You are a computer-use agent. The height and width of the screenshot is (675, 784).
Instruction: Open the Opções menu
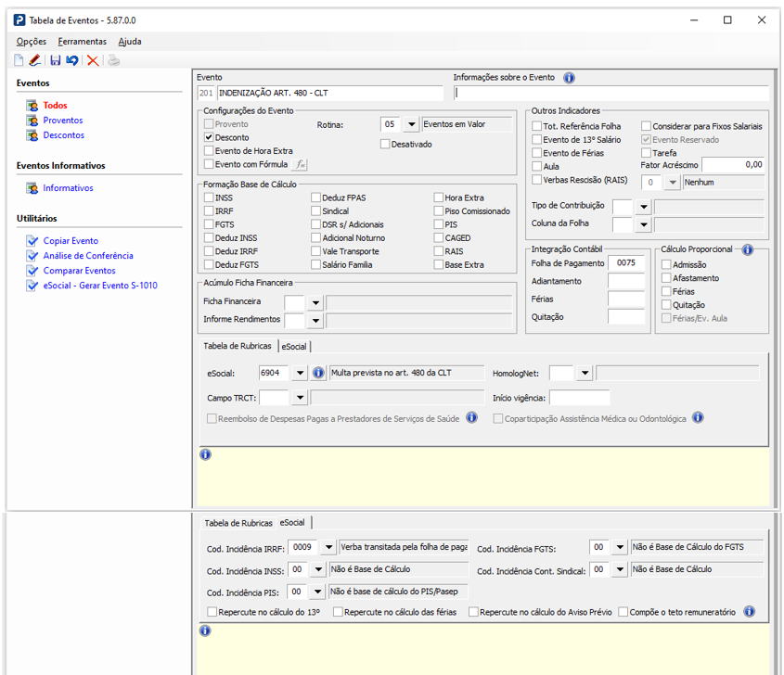pos(31,42)
